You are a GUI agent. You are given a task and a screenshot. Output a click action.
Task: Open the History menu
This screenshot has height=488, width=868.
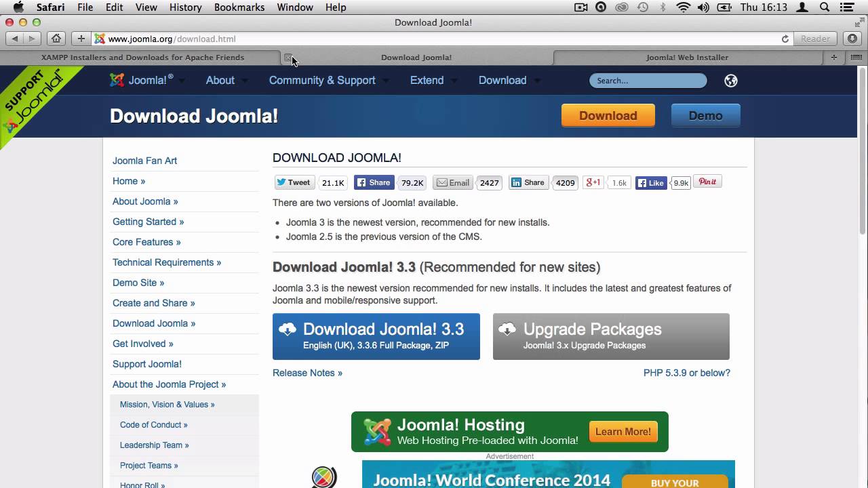[185, 7]
